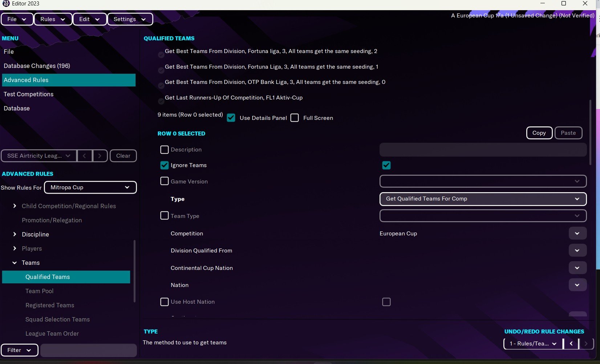
Task: Open the Type dropdown Get Qualified Teams For Comp
Action: point(483,199)
